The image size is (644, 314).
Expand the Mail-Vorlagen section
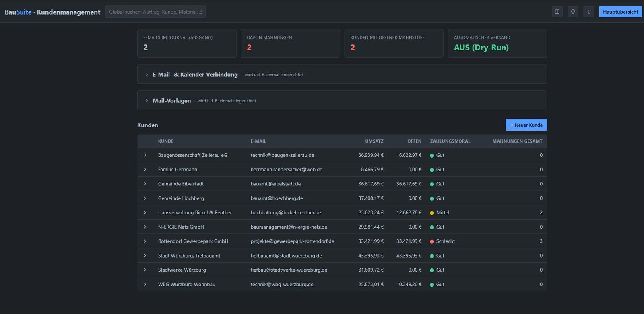342,100
